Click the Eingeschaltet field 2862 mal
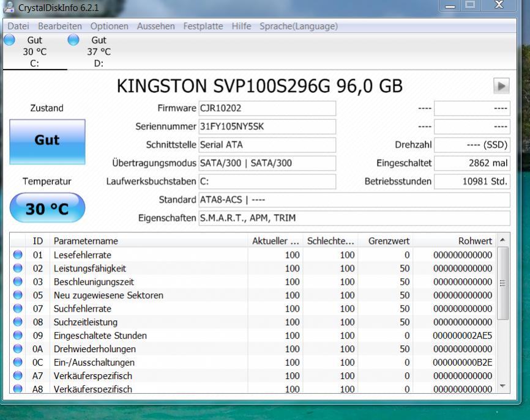This screenshot has width=530, height=420. (472, 163)
